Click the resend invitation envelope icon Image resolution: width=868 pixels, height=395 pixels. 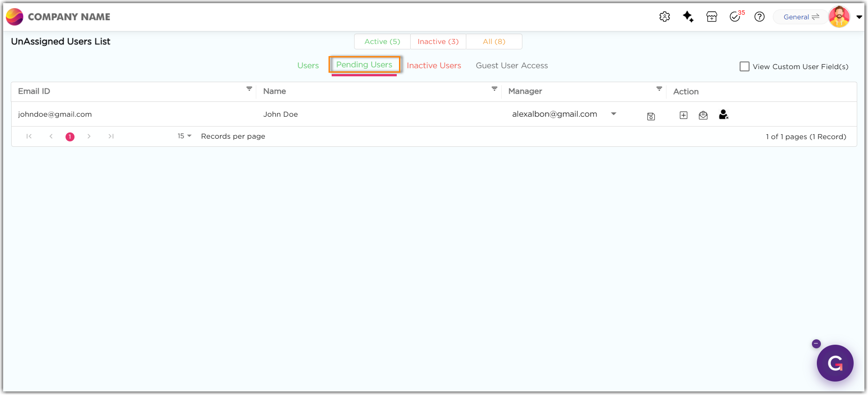click(x=703, y=115)
